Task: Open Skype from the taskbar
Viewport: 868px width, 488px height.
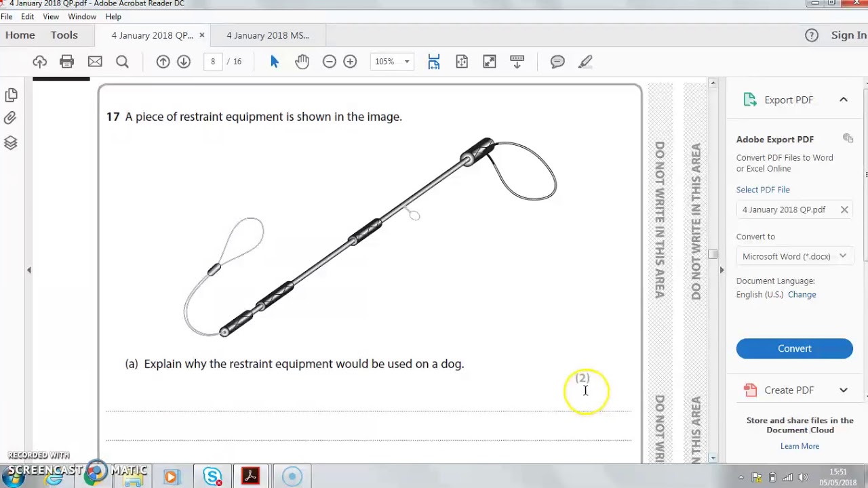Action: pyautogui.click(x=212, y=476)
